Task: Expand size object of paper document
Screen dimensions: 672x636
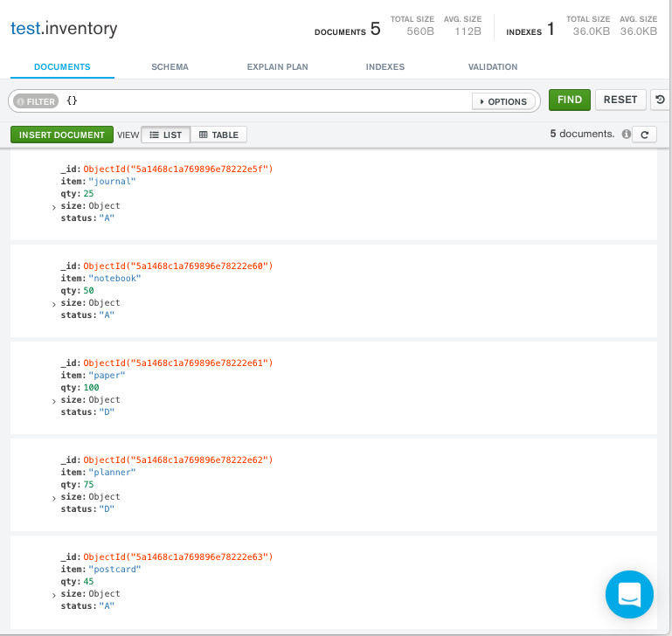Action: tap(54, 401)
